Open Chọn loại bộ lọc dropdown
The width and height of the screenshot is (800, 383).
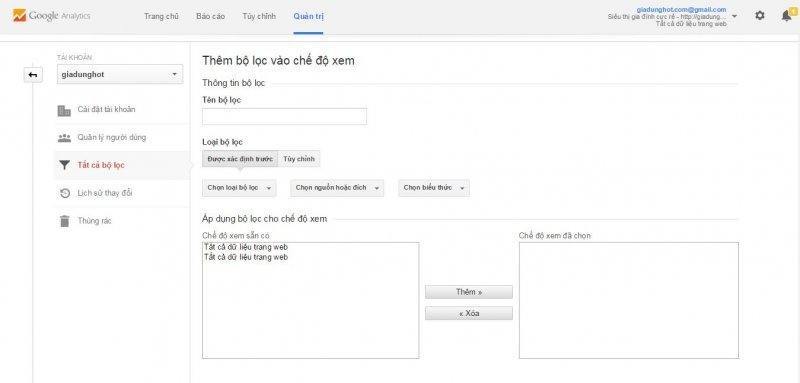(x=239, y=188)
